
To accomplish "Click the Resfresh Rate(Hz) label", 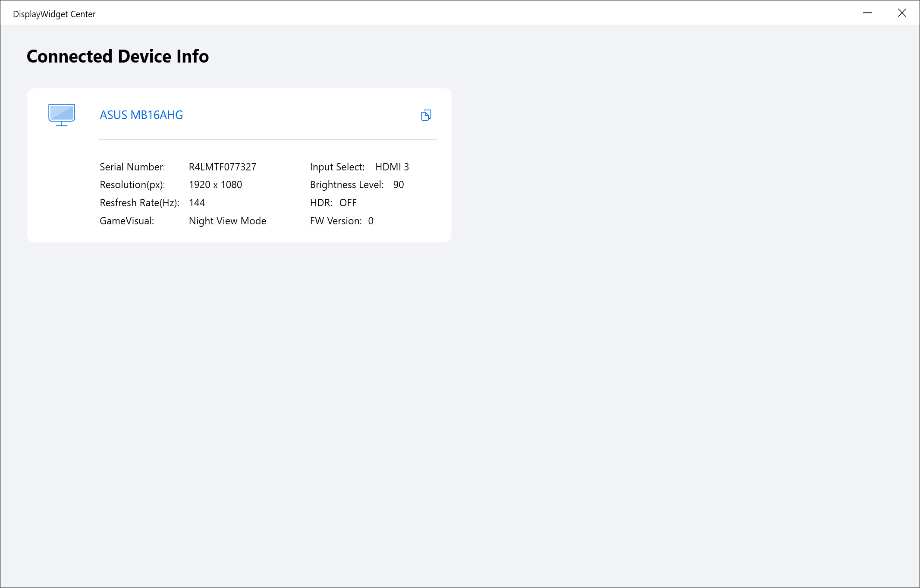I will (139, 203).
